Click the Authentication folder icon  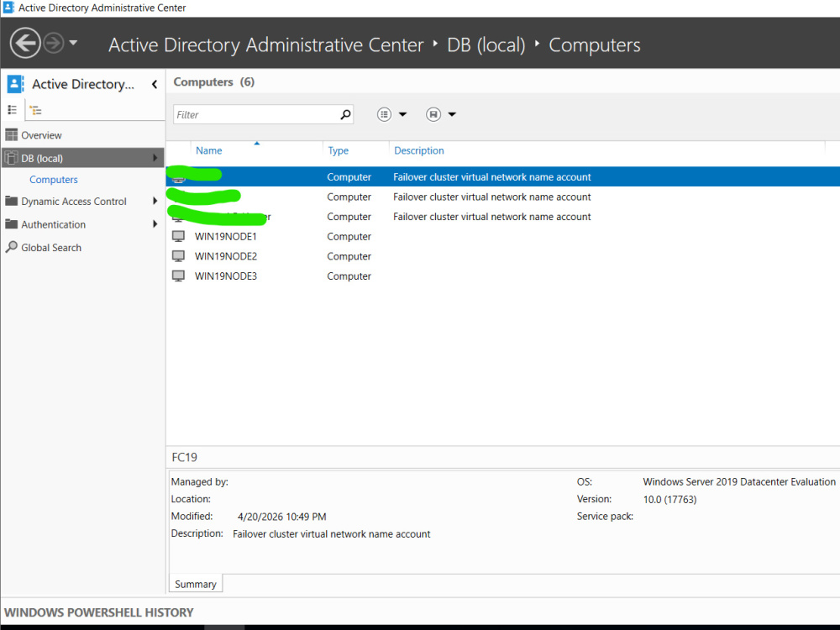coord(11,224)
